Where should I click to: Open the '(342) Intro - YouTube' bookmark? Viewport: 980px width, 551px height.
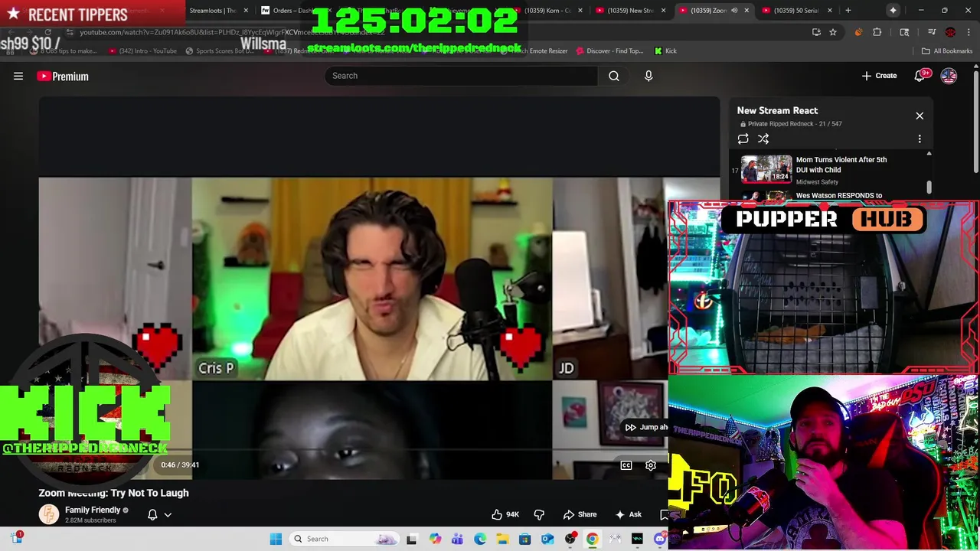tap(142, 51)
